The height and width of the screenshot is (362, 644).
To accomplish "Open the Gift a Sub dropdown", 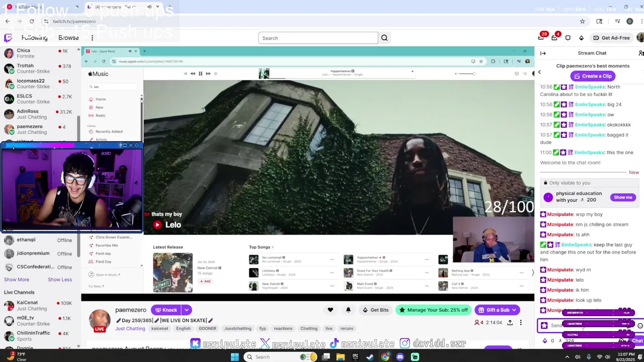I will [498, 310].
